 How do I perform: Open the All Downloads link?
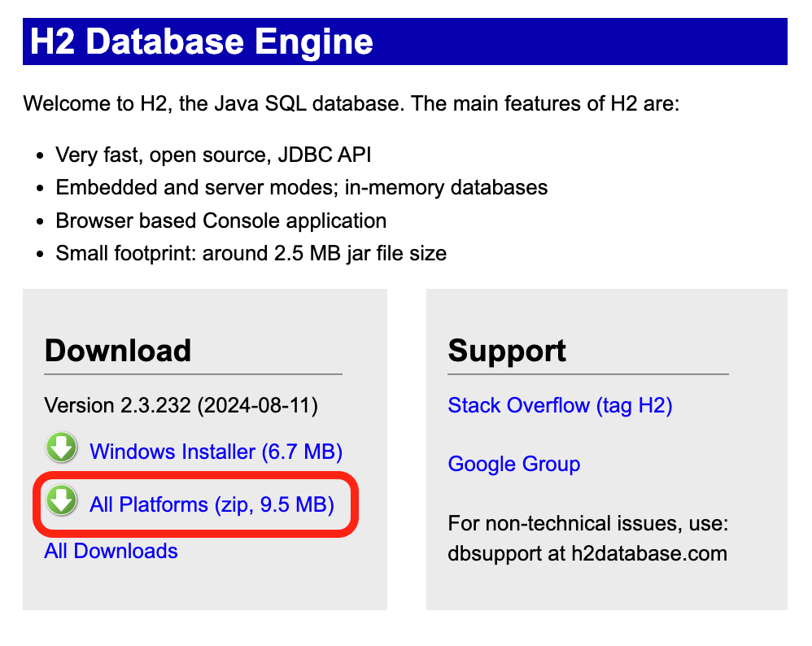point(111,551)
